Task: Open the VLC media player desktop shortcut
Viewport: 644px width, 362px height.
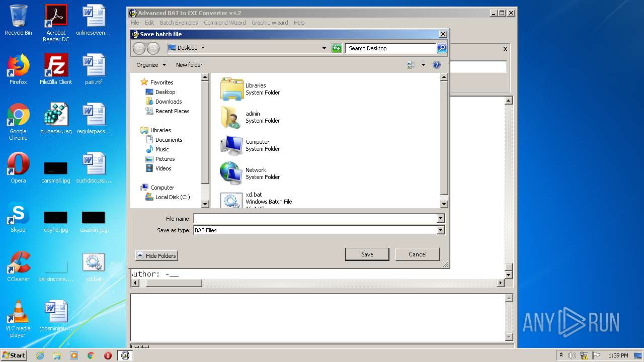Action: (18, 319)
